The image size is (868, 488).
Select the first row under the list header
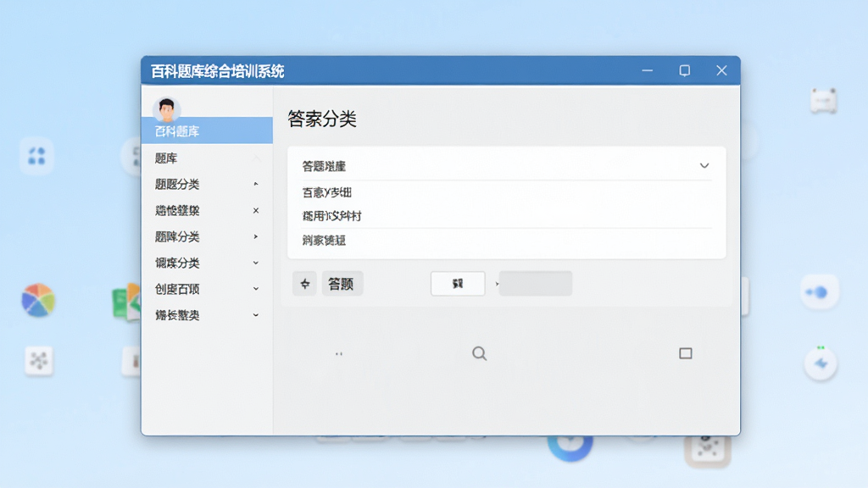pos(507,192)
